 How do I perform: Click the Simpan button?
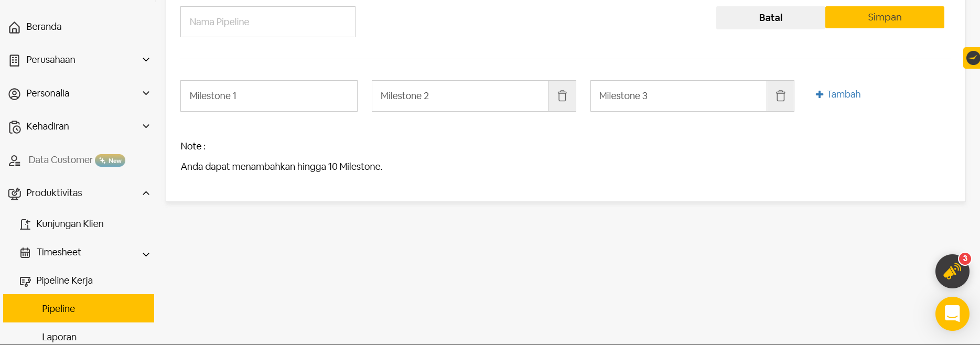885,17
